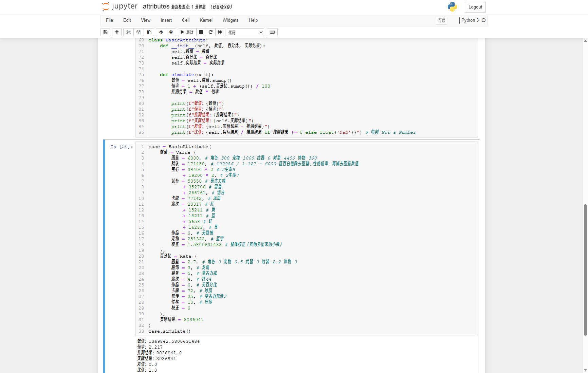
Task: Click the value 3036941 on line 31
Action: (x=194, y=320)
